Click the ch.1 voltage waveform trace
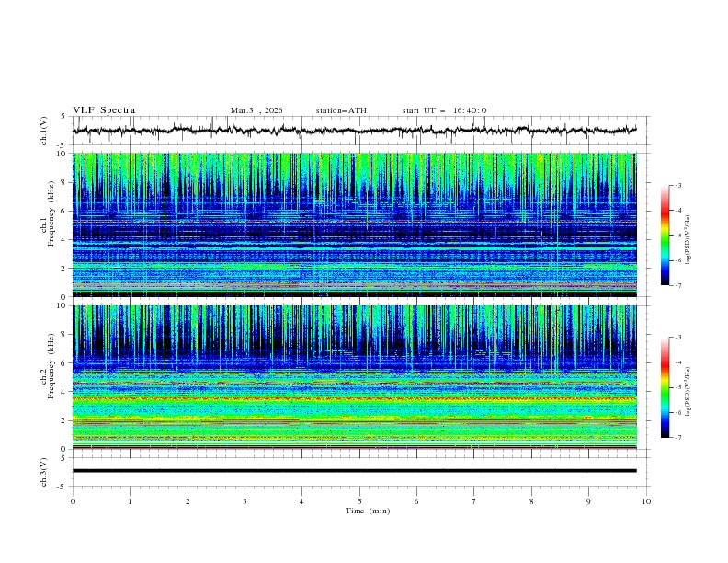 354,131
